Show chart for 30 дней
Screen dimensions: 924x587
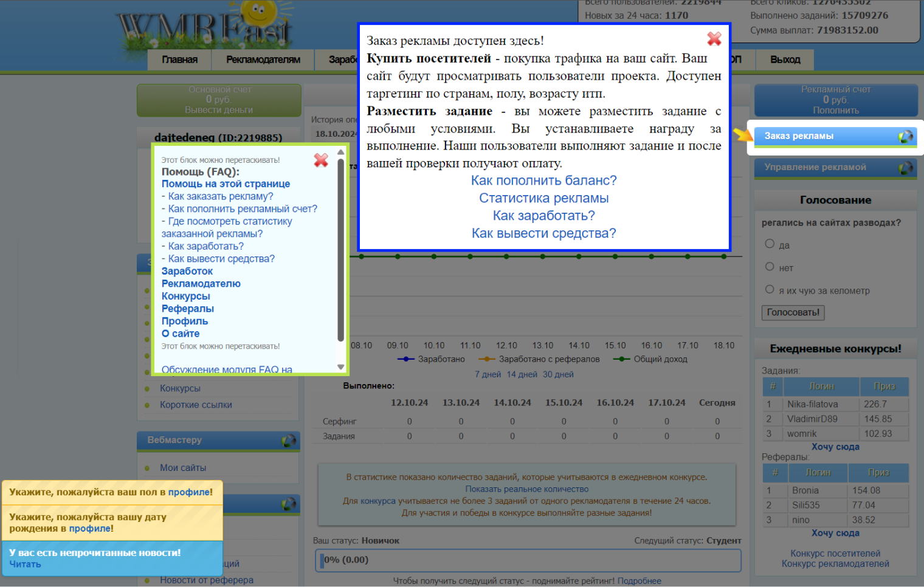click(x=558, y=374)
